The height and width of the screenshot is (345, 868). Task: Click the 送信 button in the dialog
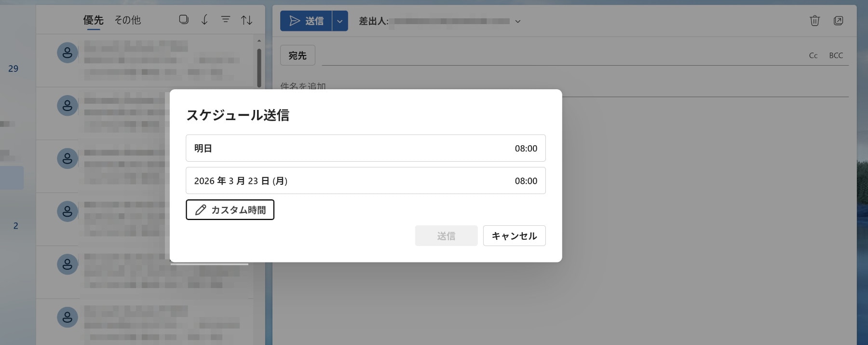coord(446,236)
